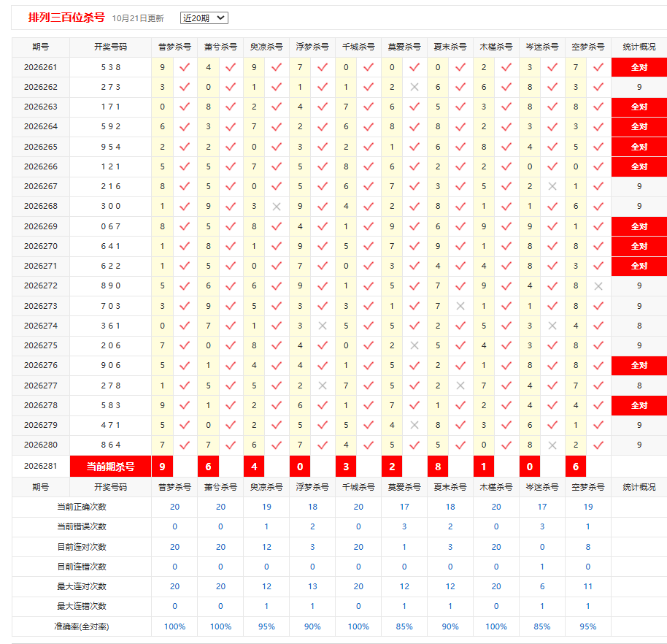
Task: Click the 排列三百位杀号 page title
Action: [x=66, y=18]
